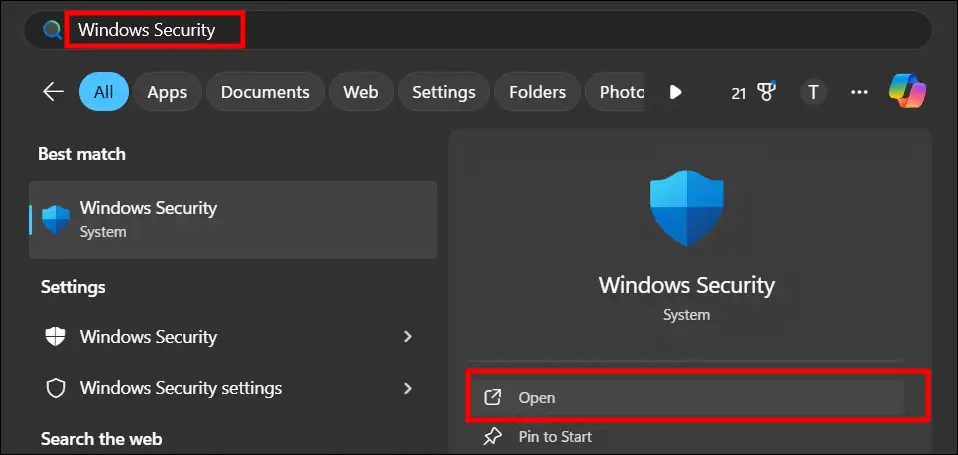The width and height of the screenshot is (958, 455).
Task: Show more filters with the play arrow
Action: [675, 92]
